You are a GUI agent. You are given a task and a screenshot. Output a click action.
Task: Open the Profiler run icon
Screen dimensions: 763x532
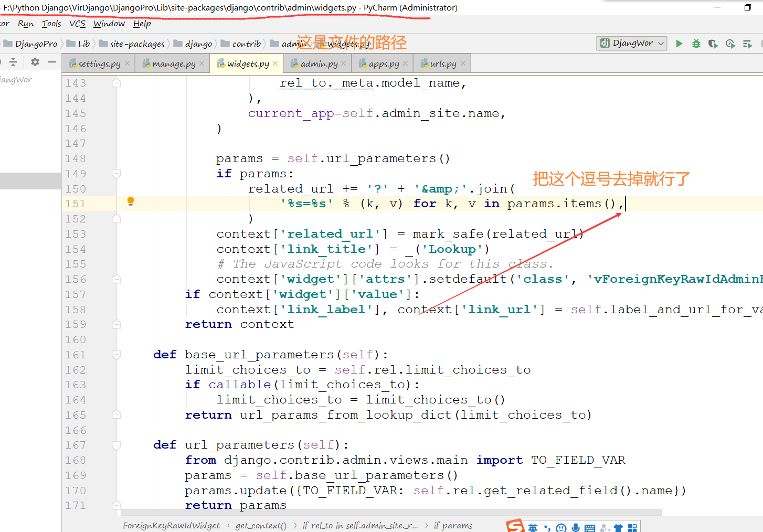[x=730, y=44]
